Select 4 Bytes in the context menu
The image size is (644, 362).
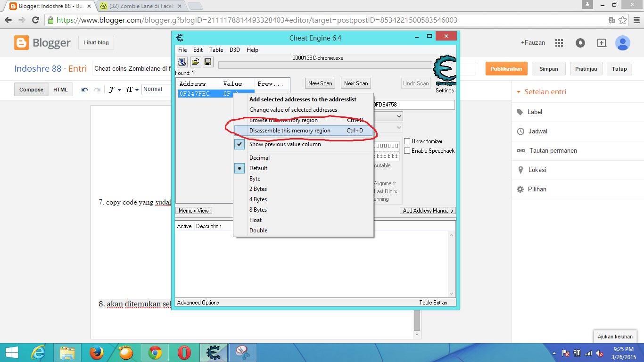pyautogui.click(x=304, y=199)
